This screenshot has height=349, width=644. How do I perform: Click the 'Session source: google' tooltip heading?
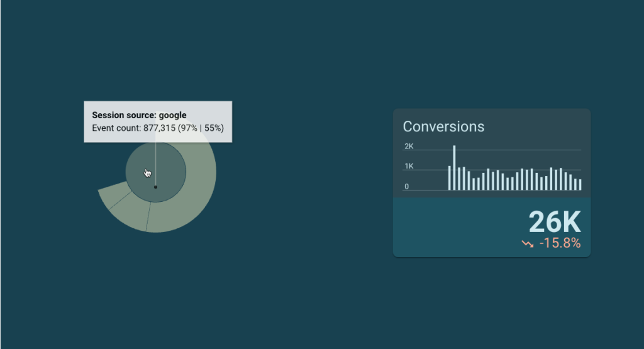tap(139, 115)
